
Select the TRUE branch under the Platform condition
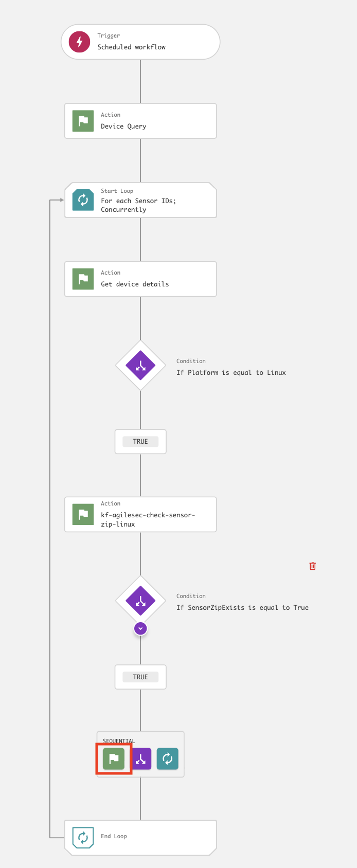[x=140, y=442]
